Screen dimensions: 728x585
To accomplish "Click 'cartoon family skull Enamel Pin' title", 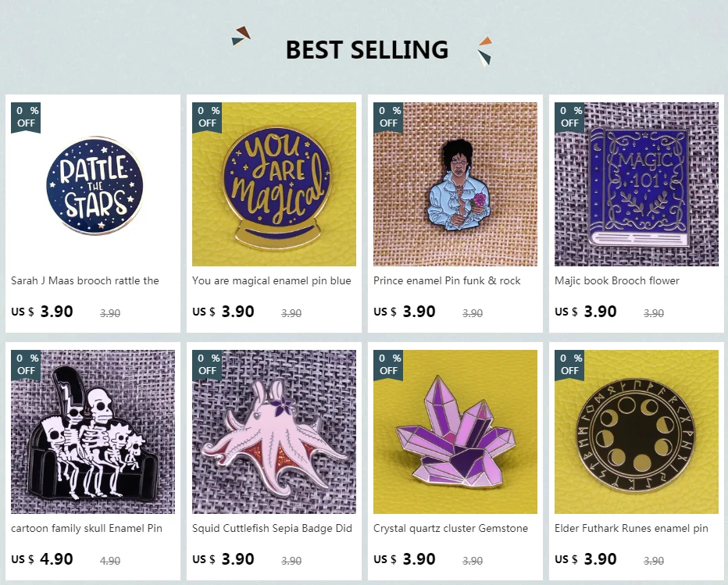I will (x=87, y=529).
